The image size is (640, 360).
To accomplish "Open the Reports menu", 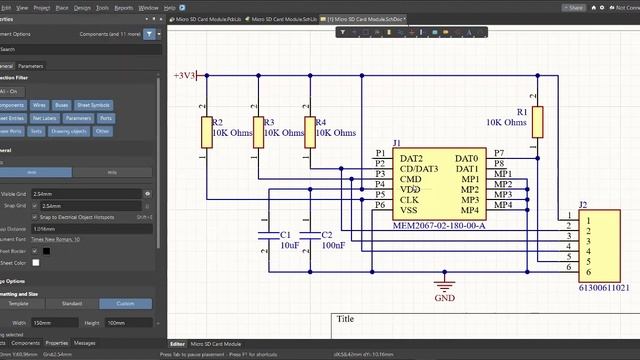I will [x=124, y=8].
